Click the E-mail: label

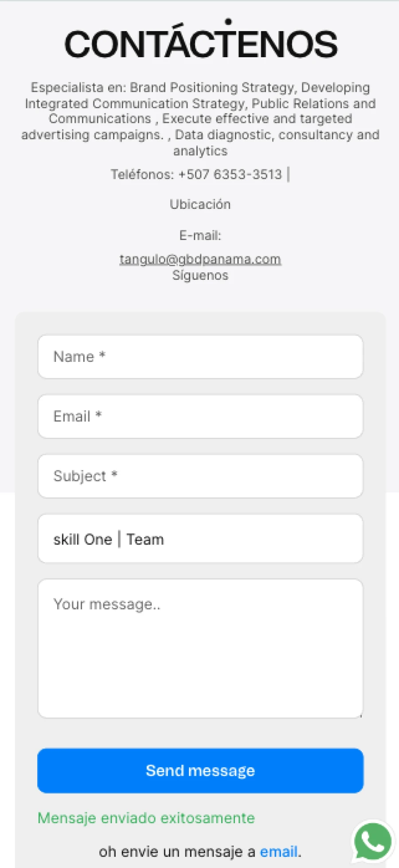click(200, 236)
